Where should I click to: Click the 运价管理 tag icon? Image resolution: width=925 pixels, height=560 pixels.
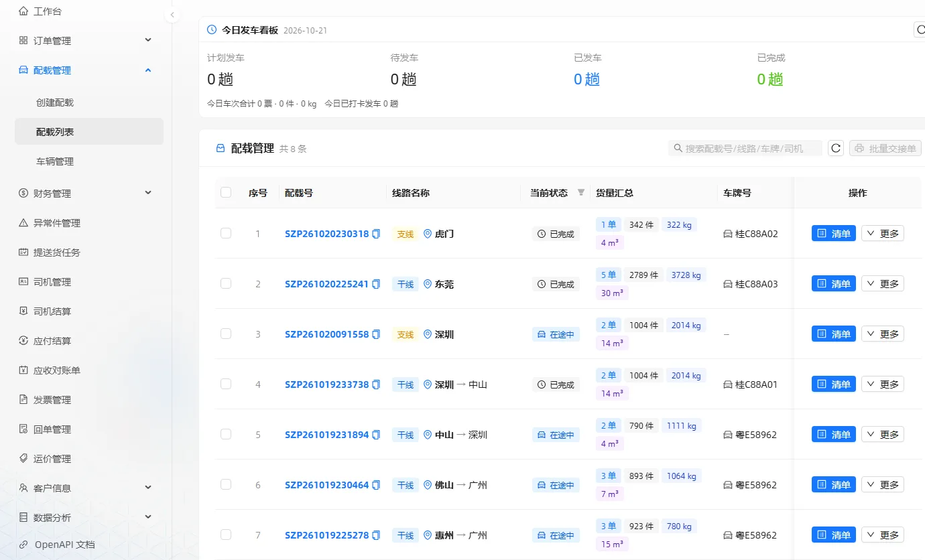(23, 459)
